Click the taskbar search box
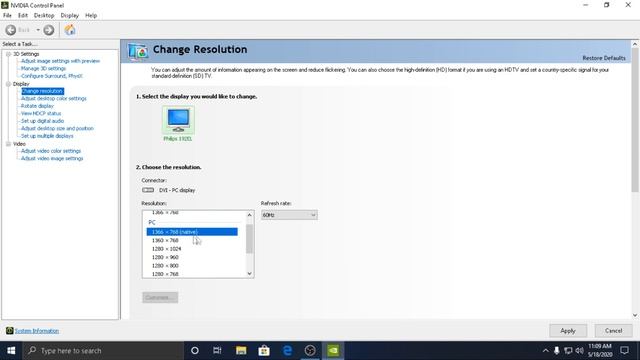The width and height of the screenshot is (640, 360). click(x=103, y=351)
